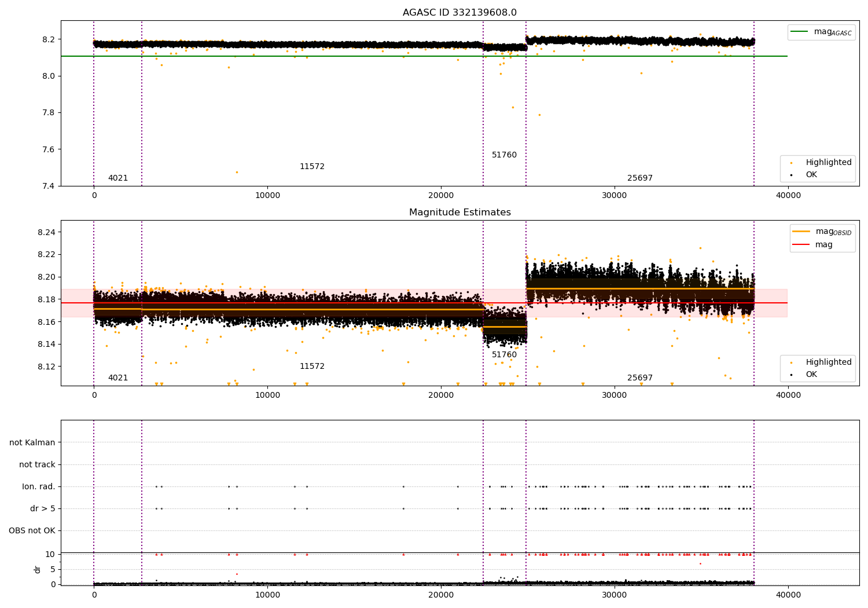Viewport: 868px width, 608px height.
Task: Click obsid label 4021 in the top plot
Action: 118,178
